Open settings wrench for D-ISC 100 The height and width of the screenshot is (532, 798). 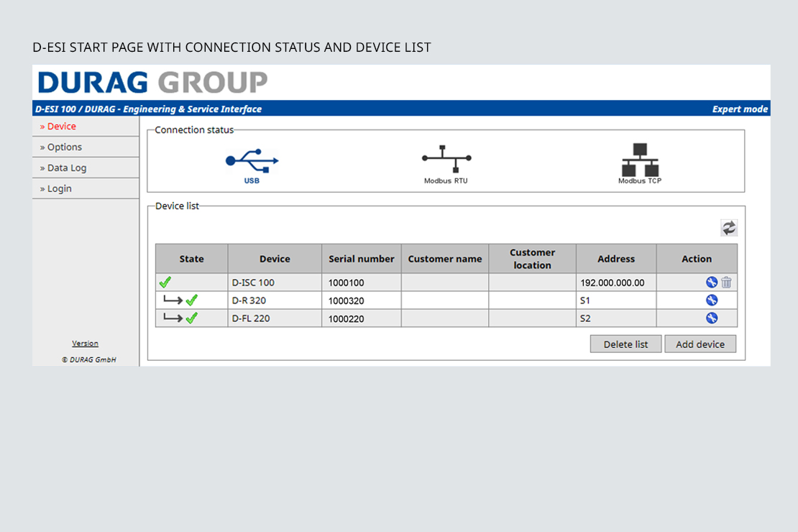(712, 282)
